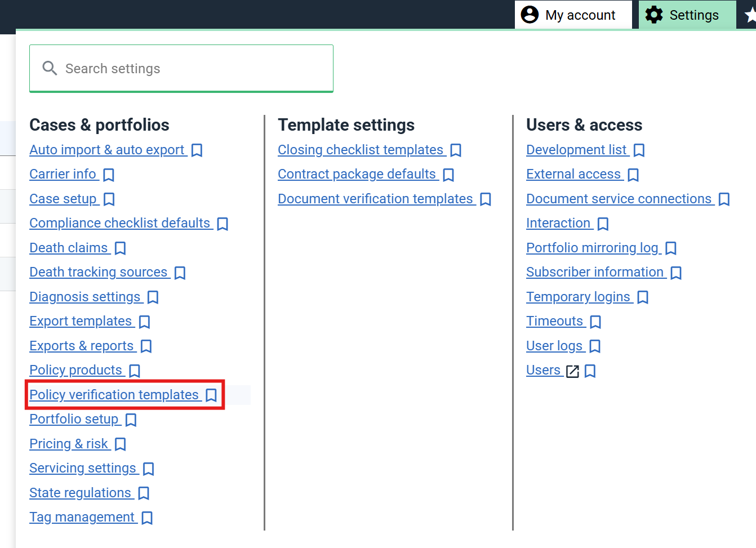756x548 pixels.
Task: Toggle bookmark for Pricing & risk
Action: point(120,444)
